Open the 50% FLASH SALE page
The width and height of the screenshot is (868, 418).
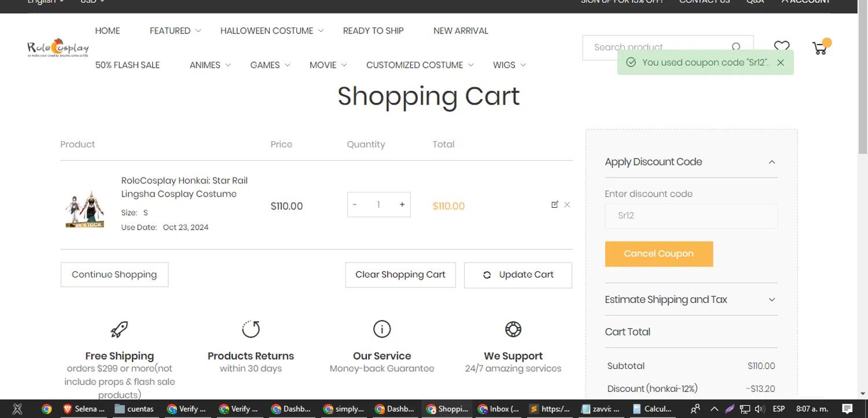[127, 65]
